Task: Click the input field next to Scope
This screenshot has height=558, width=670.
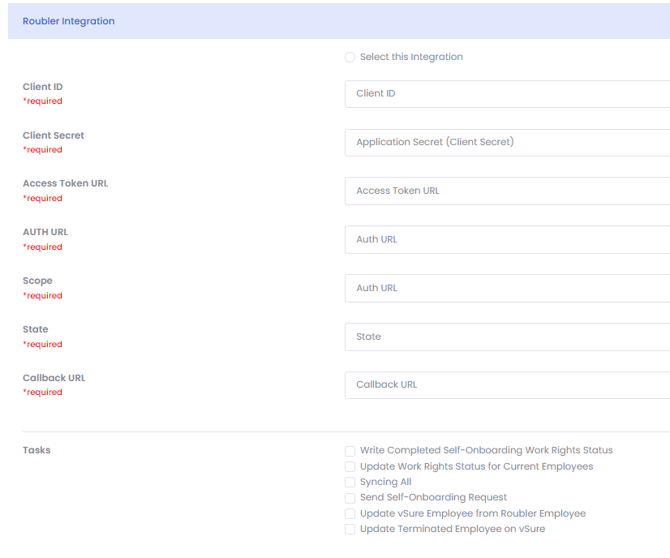Action: coord(507,288)
